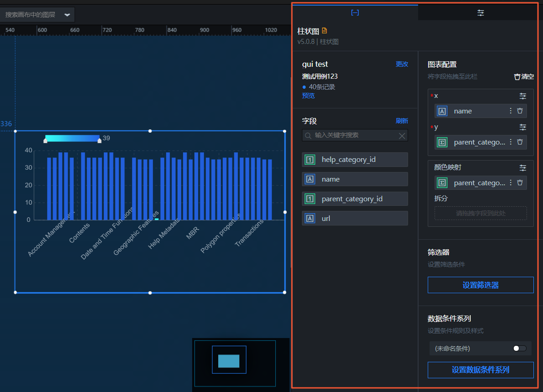The image size is (543, 392).
Task: Delete the name field from the x axis
Action: pos(520,111)
